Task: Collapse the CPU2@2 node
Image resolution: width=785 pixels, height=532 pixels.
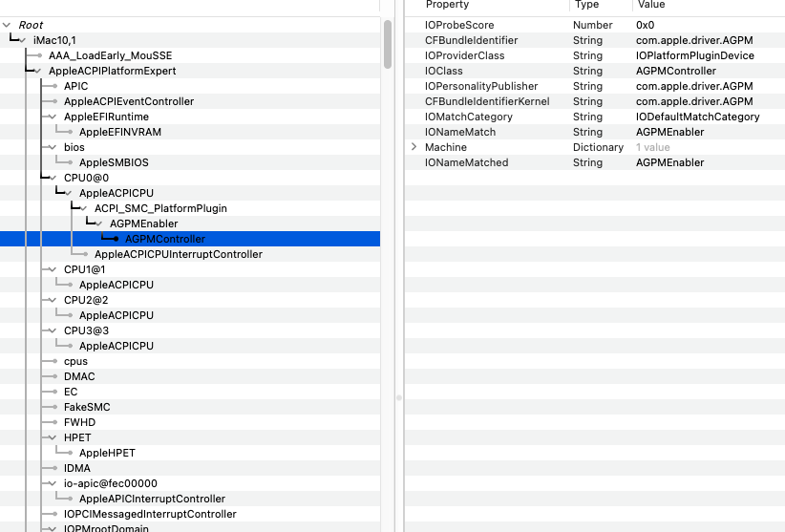Action: point(53,300)
